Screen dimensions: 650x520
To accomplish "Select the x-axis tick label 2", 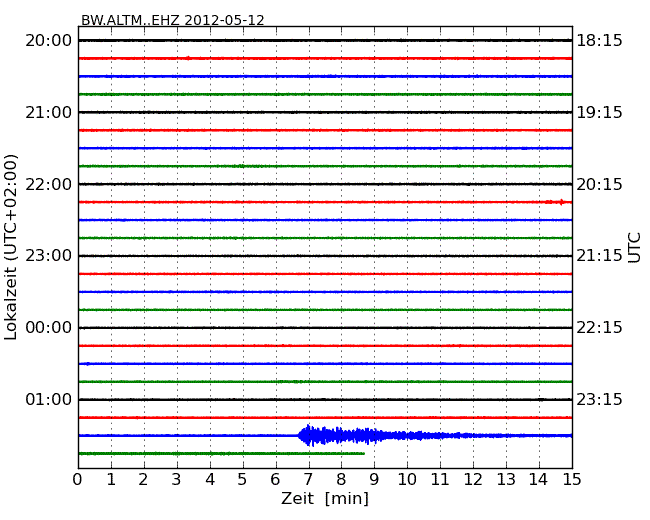I will coord(143,479).
